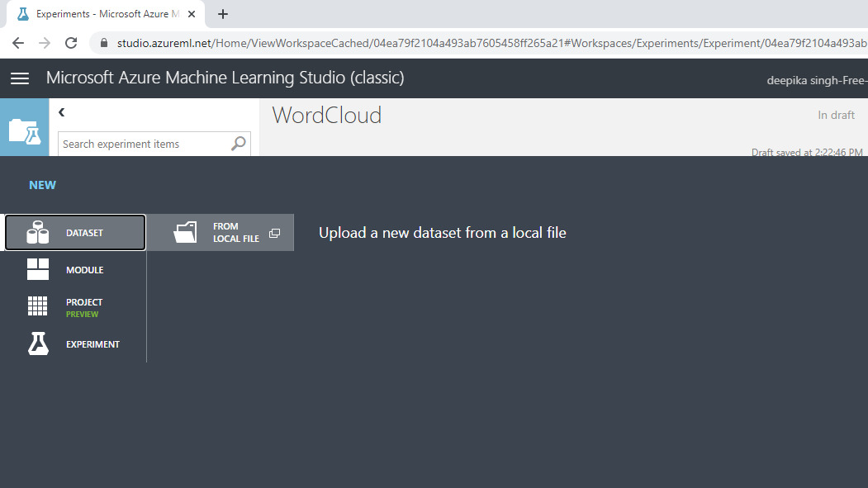
Task: Select the MODULE option
Action: coord(75,269)
